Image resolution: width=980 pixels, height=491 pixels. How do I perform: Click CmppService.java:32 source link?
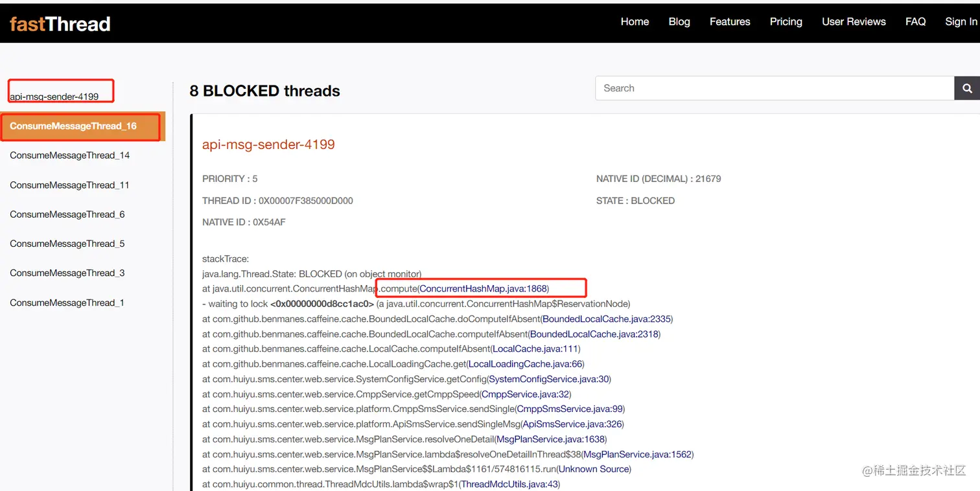pos(524,394)
